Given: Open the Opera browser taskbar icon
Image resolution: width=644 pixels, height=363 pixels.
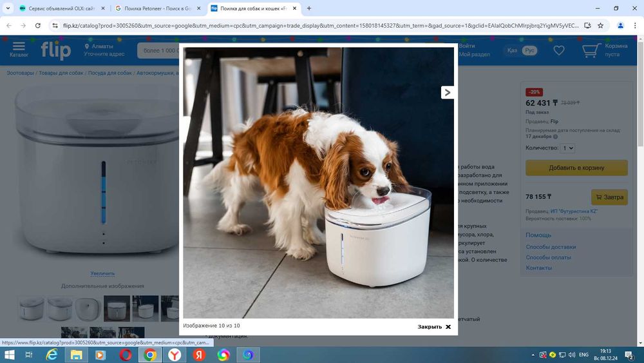Looking at the screenshot, I should pos(126,355).
